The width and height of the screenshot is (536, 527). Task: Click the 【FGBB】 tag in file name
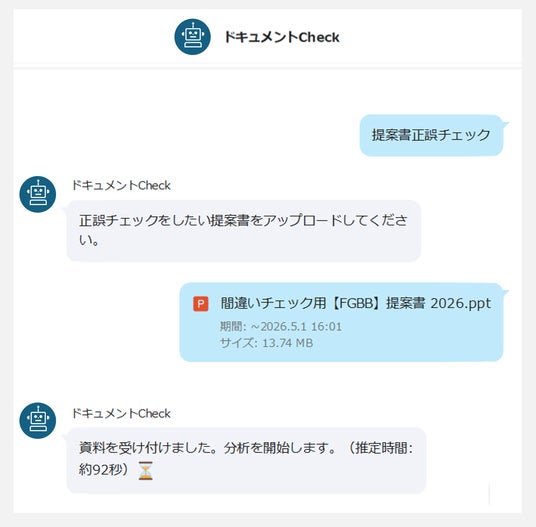[356, 303]
